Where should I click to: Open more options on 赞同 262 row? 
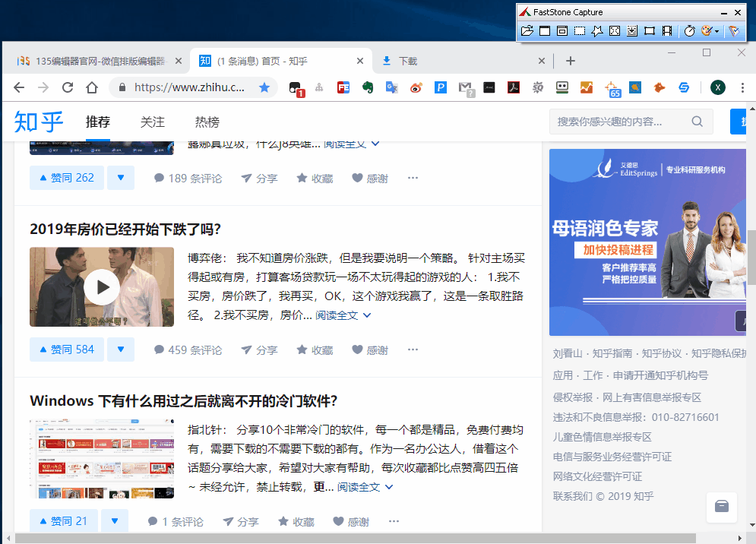(413, 178)
